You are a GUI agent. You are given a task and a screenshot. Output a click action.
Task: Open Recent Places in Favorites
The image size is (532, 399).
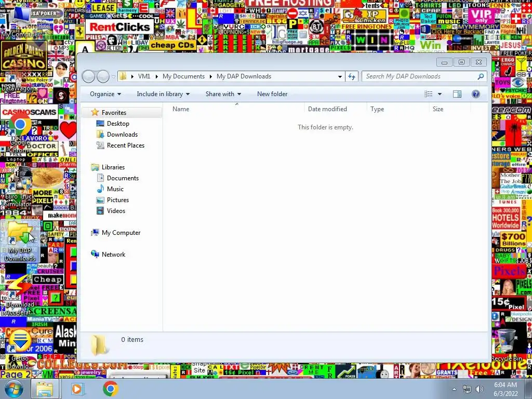click(x=126, y=145)
